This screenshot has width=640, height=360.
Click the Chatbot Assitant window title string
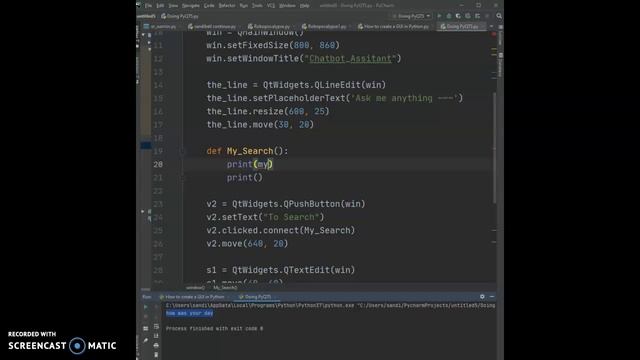[x=350, y=59]
